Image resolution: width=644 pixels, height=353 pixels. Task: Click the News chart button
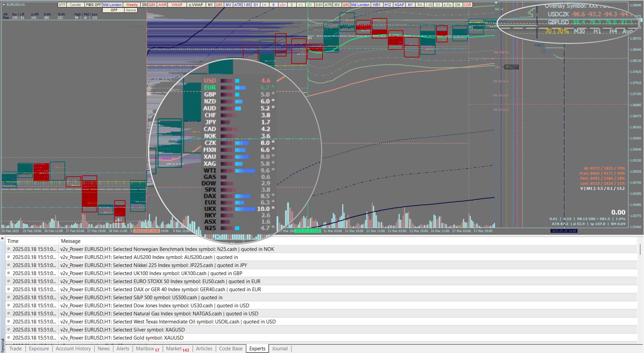(x=131, y=10)
